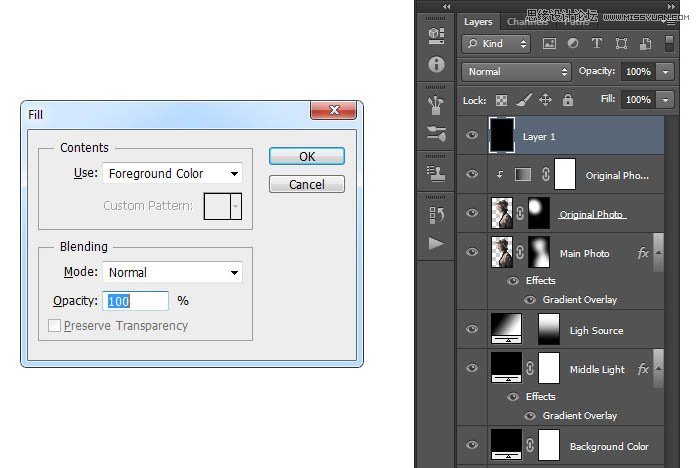Filter for pixel layers with image icon
This screenshot has width=700, height=468.
click(549, 44)
